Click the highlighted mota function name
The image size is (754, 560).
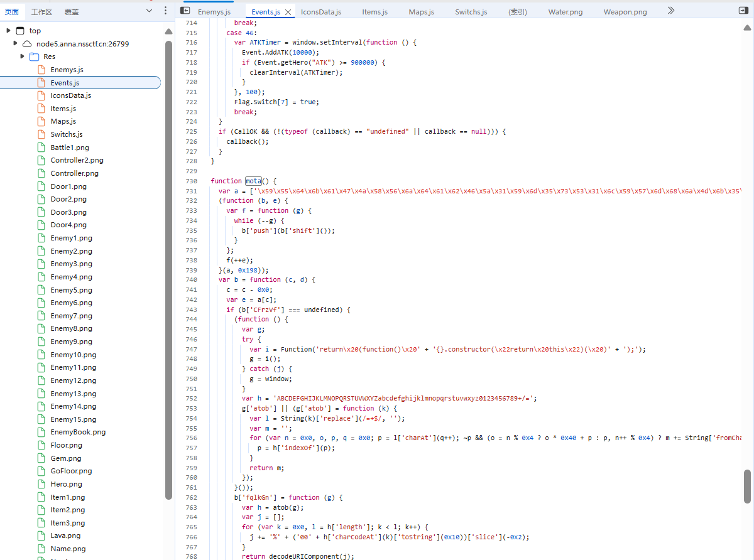coord(253,181)
